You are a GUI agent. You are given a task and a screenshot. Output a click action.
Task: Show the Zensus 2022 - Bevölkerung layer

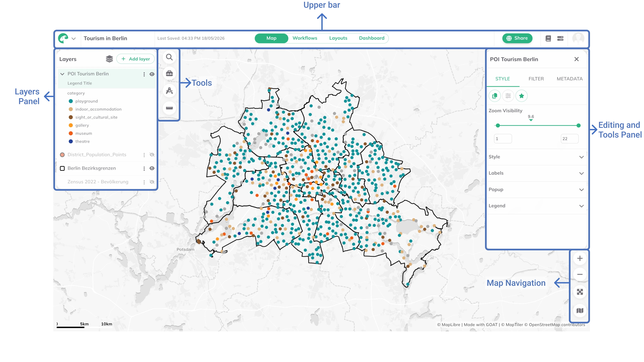click(152, 182)
